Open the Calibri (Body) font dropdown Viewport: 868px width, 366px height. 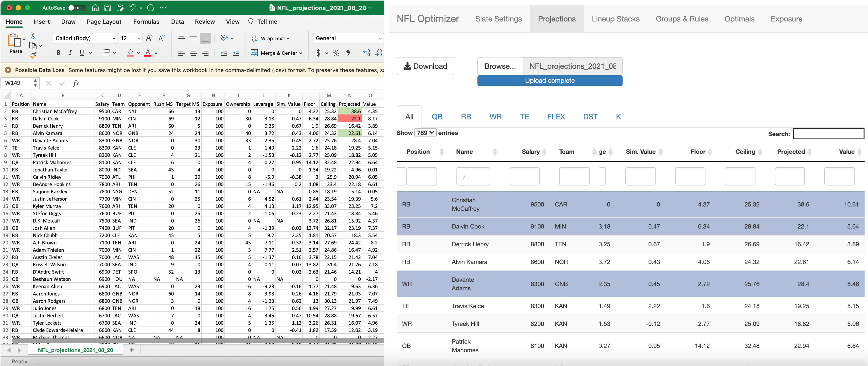(85, 38)
